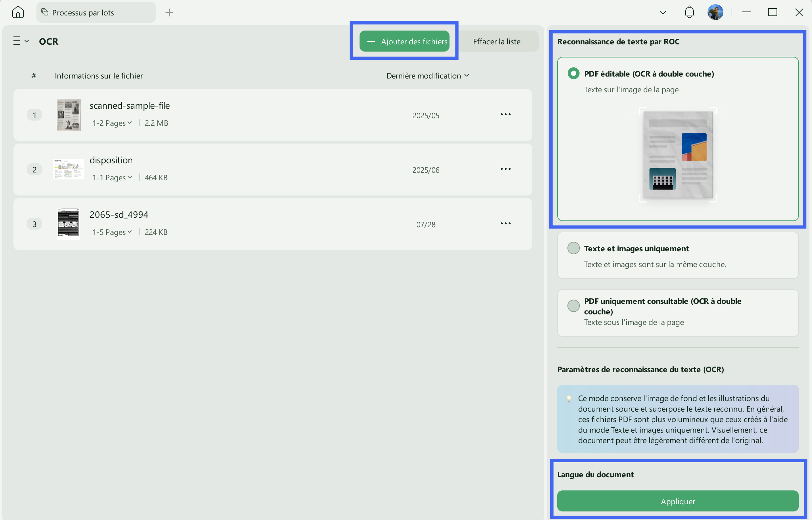
Task: Expand the title bar chevron menu
Action: (663, 12)
